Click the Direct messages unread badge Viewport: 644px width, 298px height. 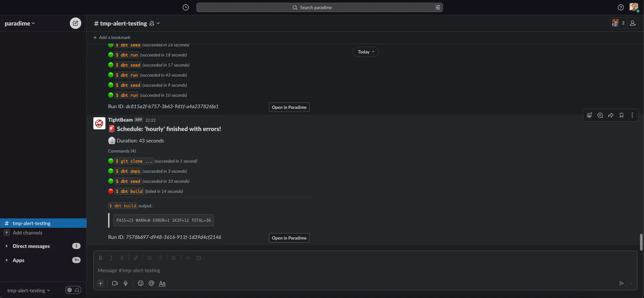(76, 246)
